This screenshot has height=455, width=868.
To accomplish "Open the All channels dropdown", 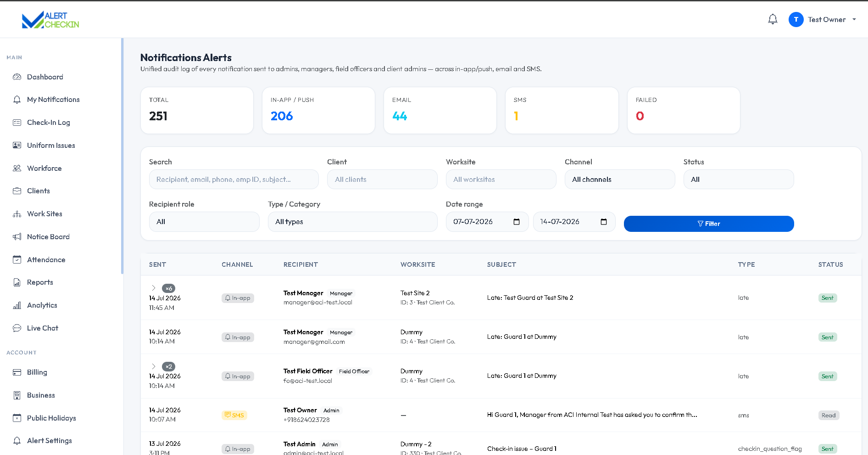I will point(620,180).
